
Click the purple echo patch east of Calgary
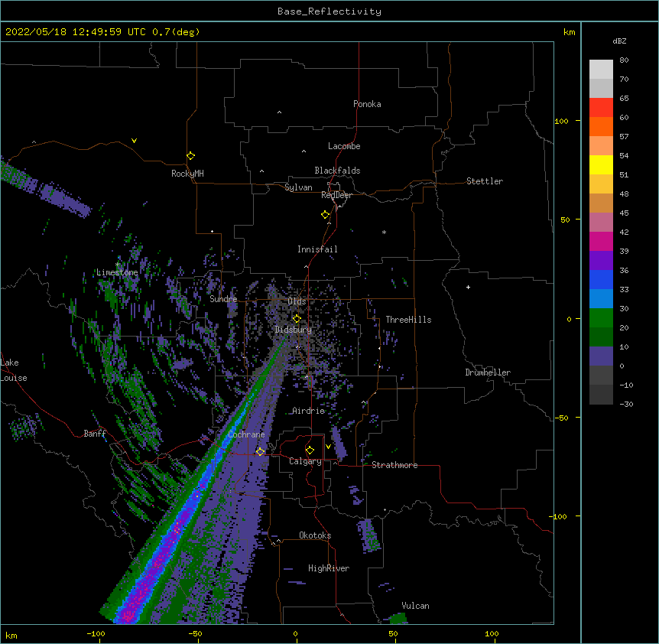click(x=339, y=443)
